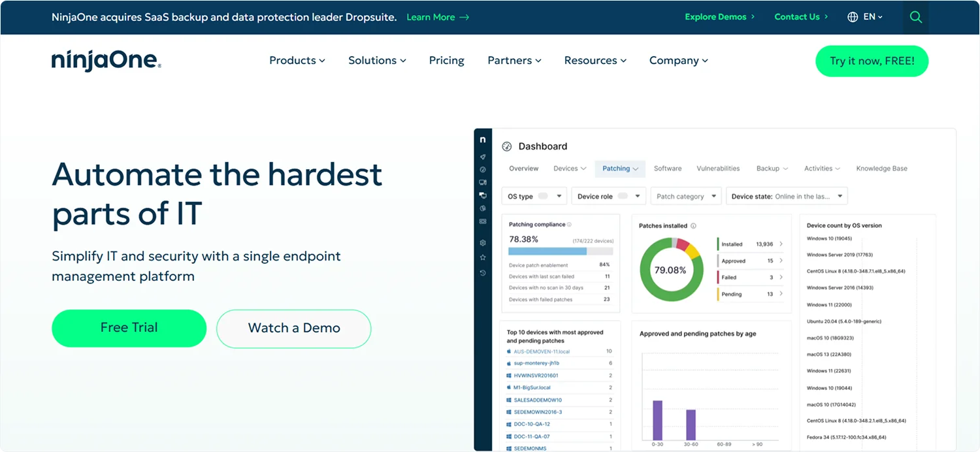Open device SEDEMOWIN2016-3
Viewport: 980px width, 452px height.
click(538, 412)
